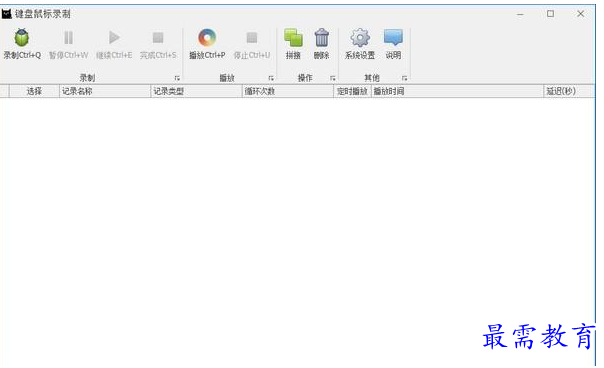The height and width of the screenshot is (368, 604).
Task: Click the 定时播放 column header
Action: [x=352, y=91]
